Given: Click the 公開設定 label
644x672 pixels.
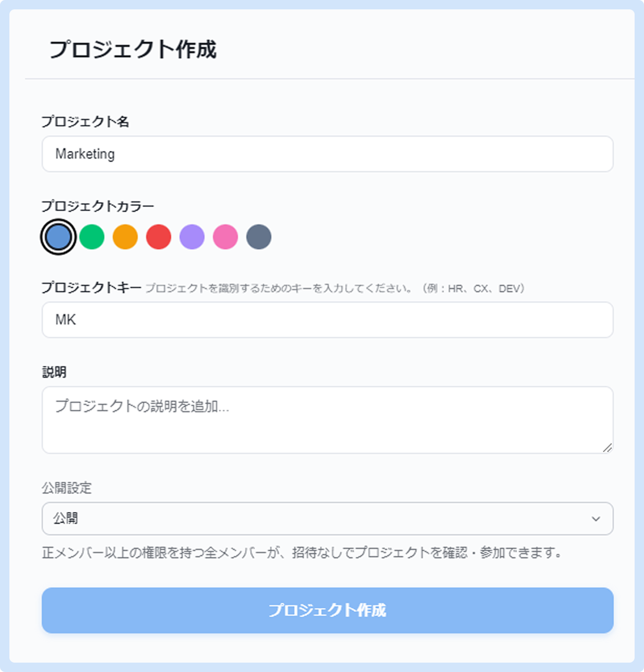Looking at the screenshot, I should [x=67, y=488].
